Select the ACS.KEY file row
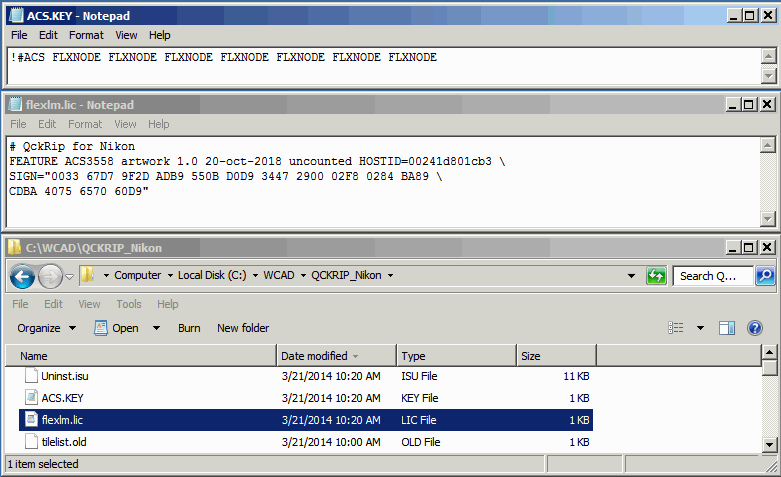The width and height of the screenshot is (781, 477). pos(306,398)
